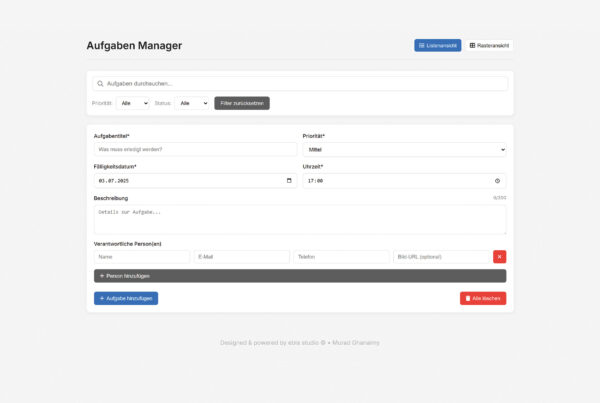Open the Priorität Mittel select box
Image resolution: width=600 pixels, height=403 pixels.
404,150
